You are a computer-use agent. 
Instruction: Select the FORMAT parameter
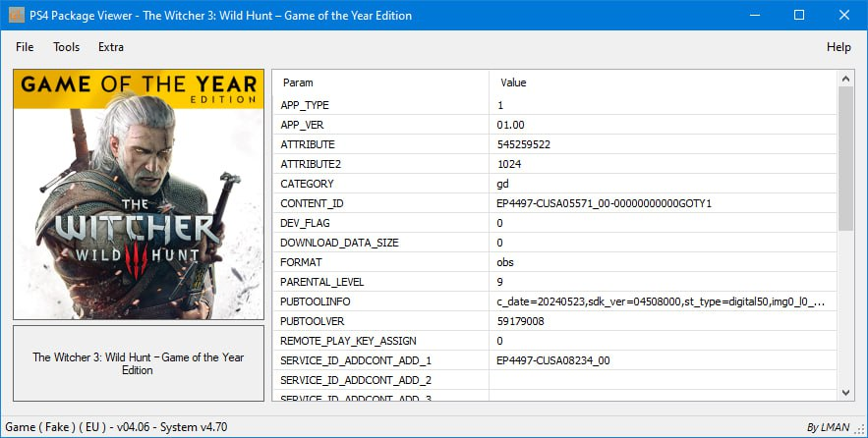(301, 262)
